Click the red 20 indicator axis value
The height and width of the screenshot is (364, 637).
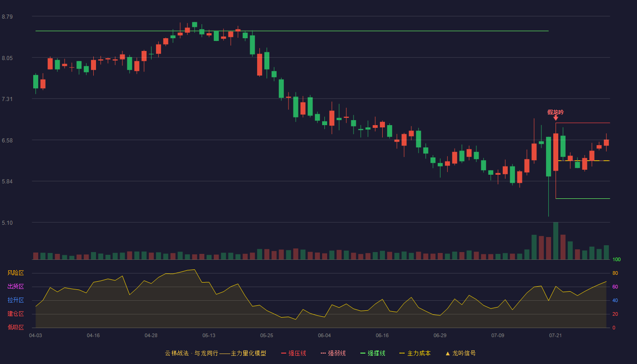(615, 314)
